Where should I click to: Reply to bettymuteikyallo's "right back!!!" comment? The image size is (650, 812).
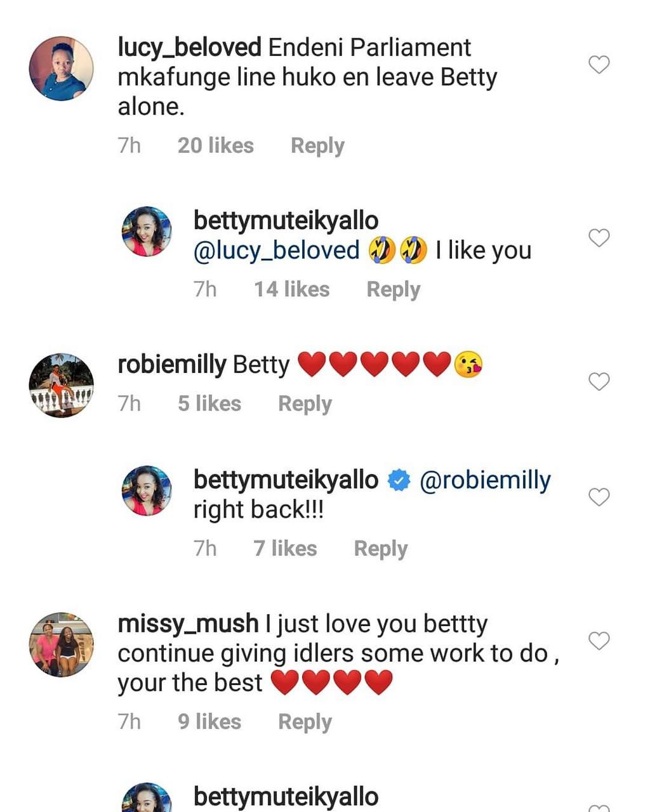point(381,549)
